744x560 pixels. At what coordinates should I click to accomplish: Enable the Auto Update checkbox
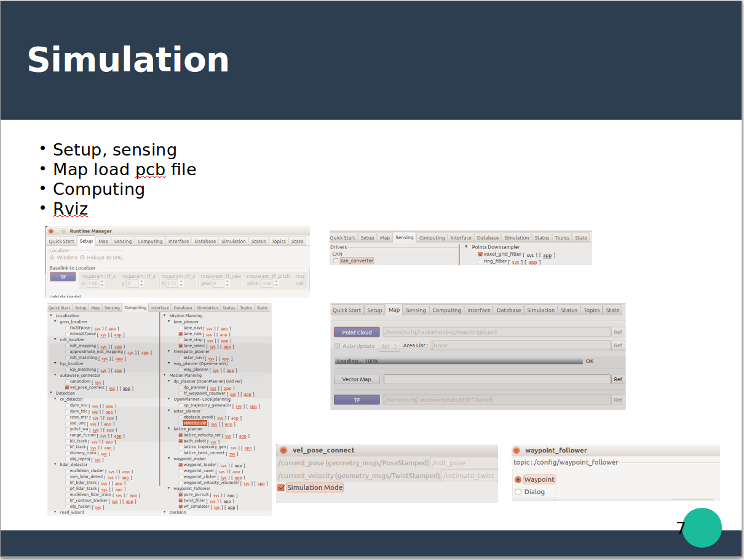(x=337, y=345)
